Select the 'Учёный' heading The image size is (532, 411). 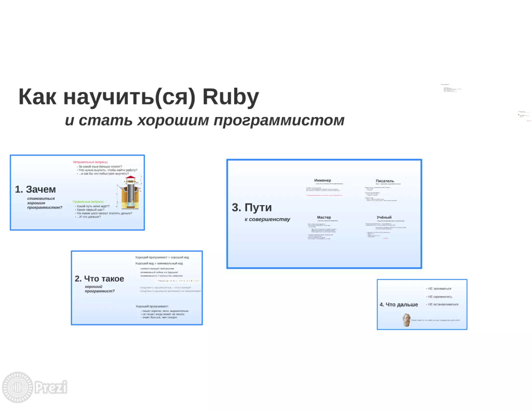click(384, 217)
